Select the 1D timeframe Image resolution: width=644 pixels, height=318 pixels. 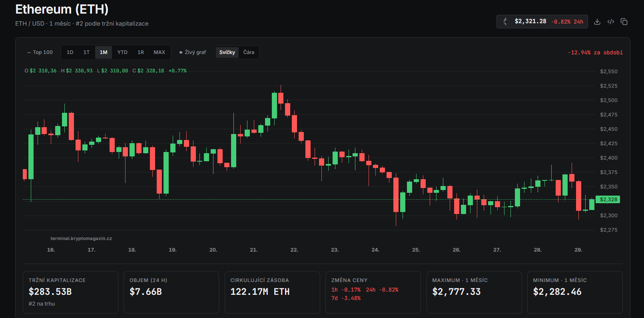[70, 52]
